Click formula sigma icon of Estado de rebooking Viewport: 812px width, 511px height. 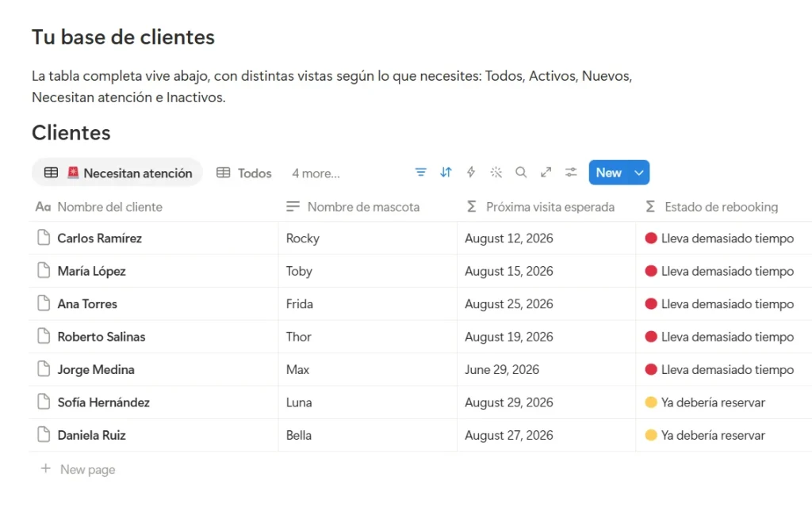click(650, 207)
